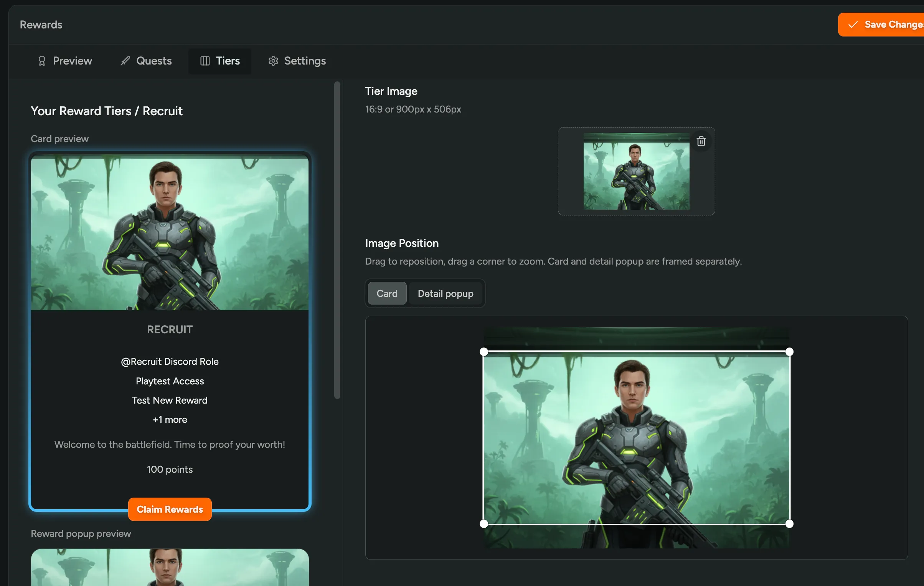924x586 pixels.
Task: Delete tier image with trash icon
Action: click(701, 141)
